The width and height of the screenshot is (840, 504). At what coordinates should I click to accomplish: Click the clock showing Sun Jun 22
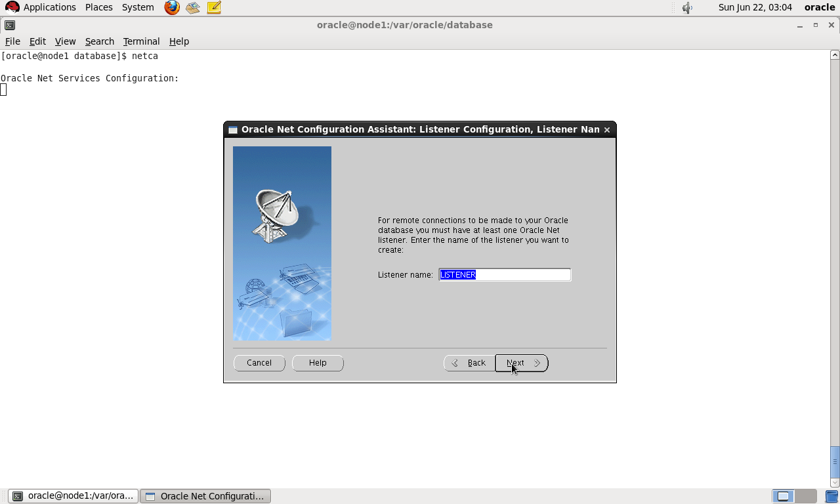pyautogui.click(x=755, y=7)
